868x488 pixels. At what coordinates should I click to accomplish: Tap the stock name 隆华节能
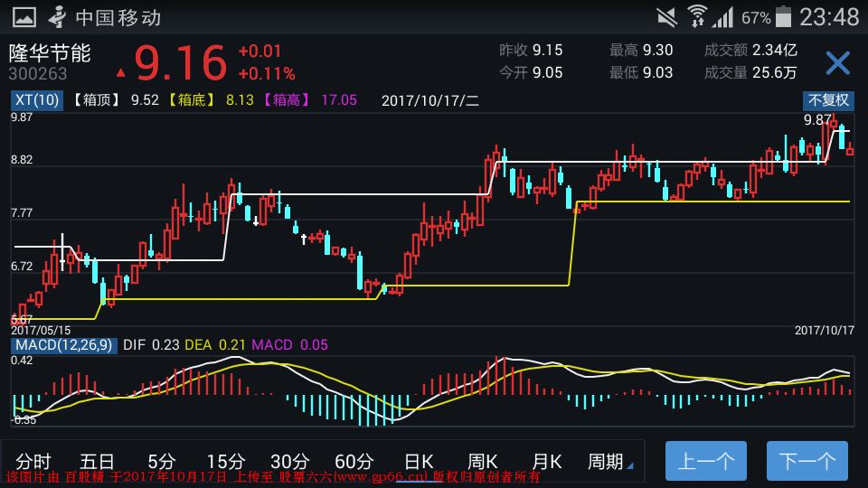click(49, 53)
